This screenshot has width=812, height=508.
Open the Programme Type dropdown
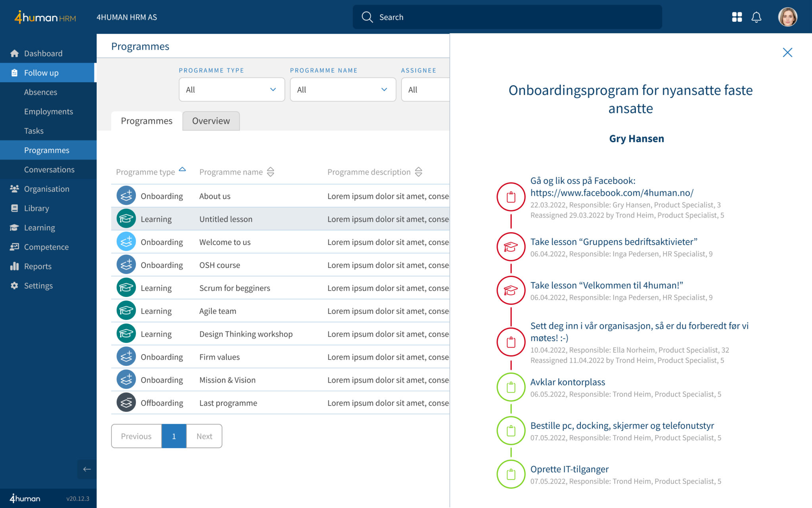point(232,89)
